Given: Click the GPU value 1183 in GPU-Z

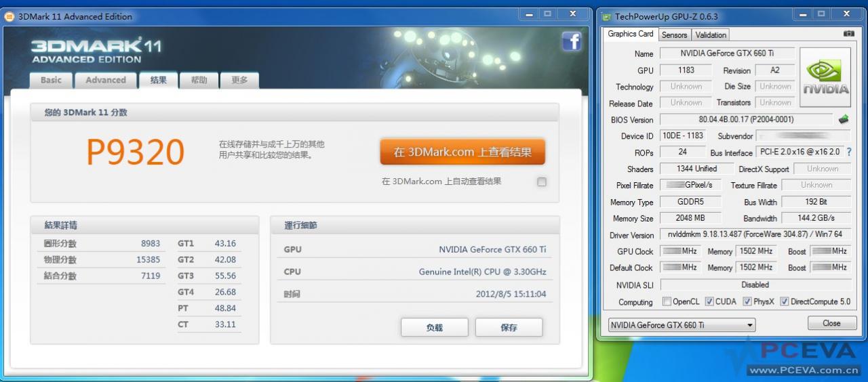Looking at the screenshot, I should [x=686, y=70].
